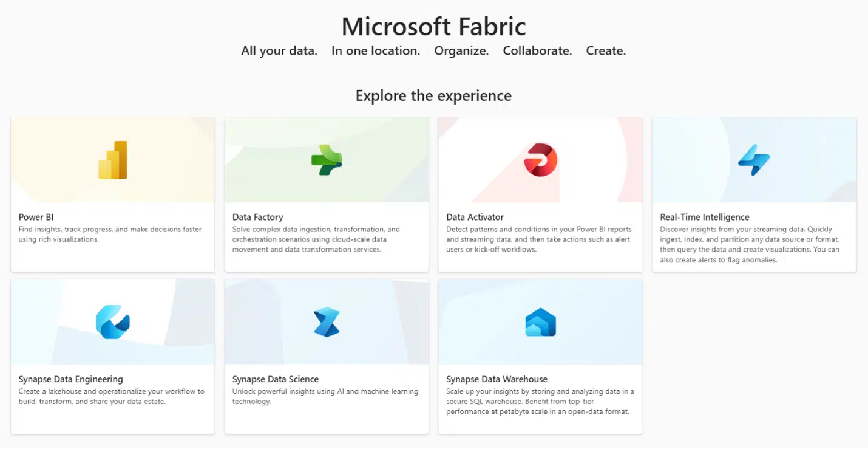This screenshot has height=449, width=868.
Task: Click the Synapse Data Warehouse house icon
Action: click(540, 322)
